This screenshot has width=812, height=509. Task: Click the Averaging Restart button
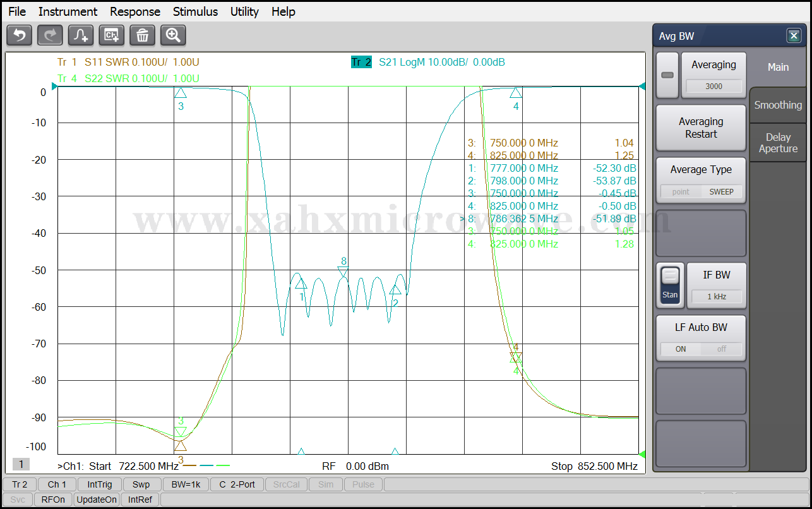pos(701,128)
